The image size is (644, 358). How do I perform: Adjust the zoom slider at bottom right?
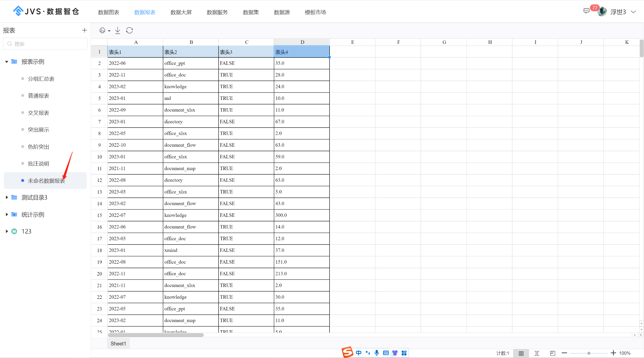[589, 353]
